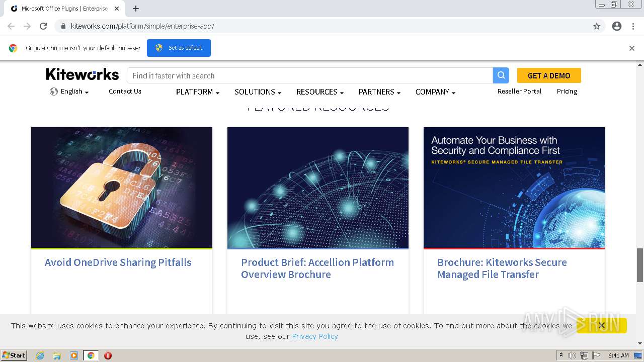Reload the page with the refresh icon
The image size is (644, 362).
[43, 26]
